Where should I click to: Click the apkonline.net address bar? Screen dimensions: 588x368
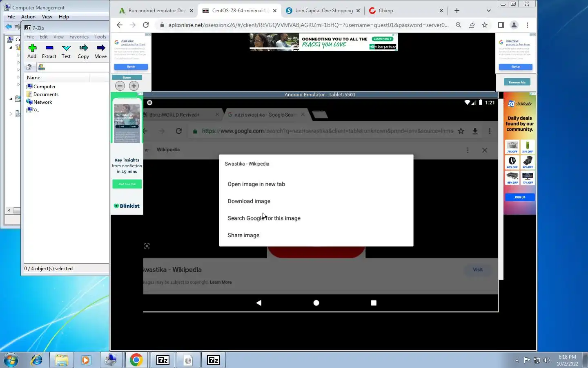tap(308, 25)
